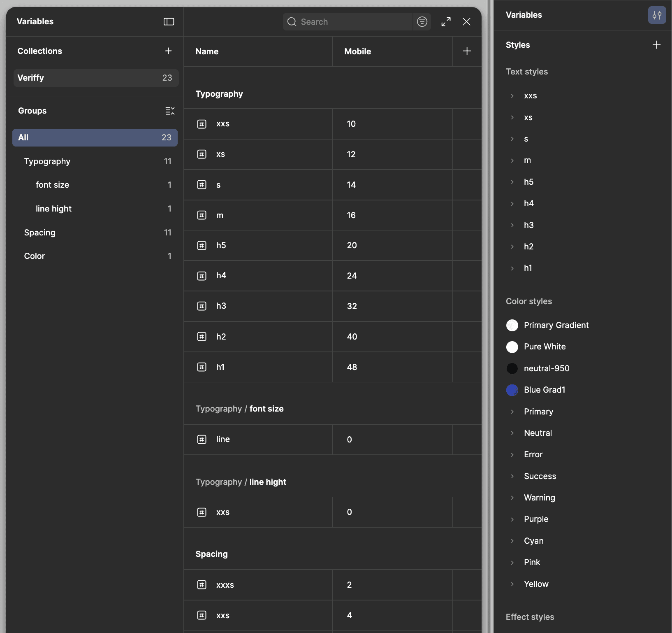Expand the h1 text style
This screenshot has height=633, width=672.
coord(512,268)
